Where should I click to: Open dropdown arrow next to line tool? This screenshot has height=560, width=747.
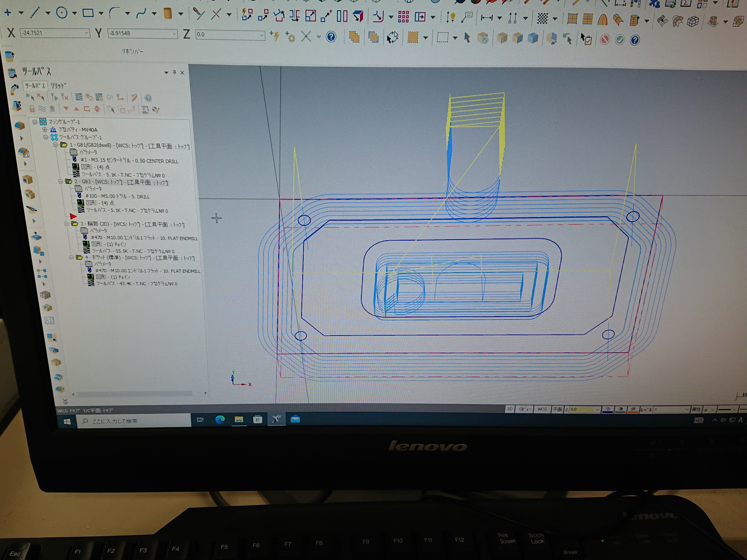click(x=48, y=13)
